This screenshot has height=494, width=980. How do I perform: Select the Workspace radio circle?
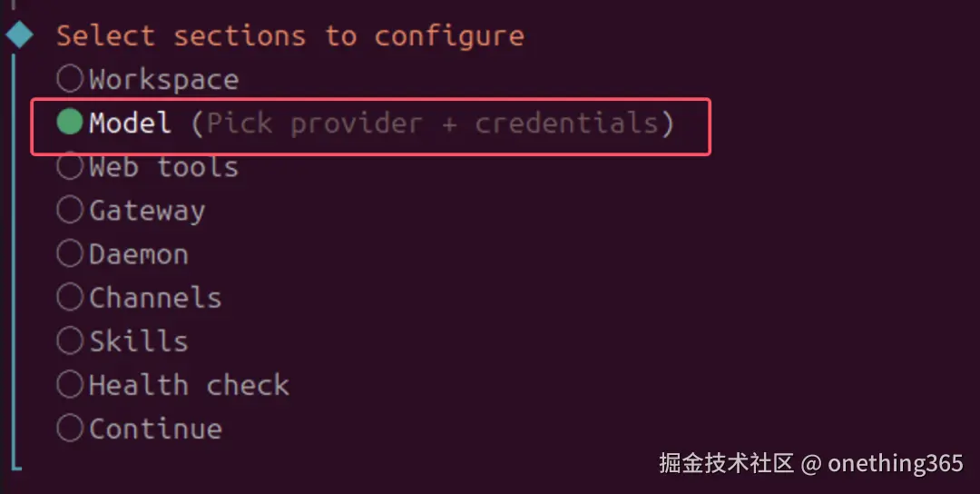70,79
